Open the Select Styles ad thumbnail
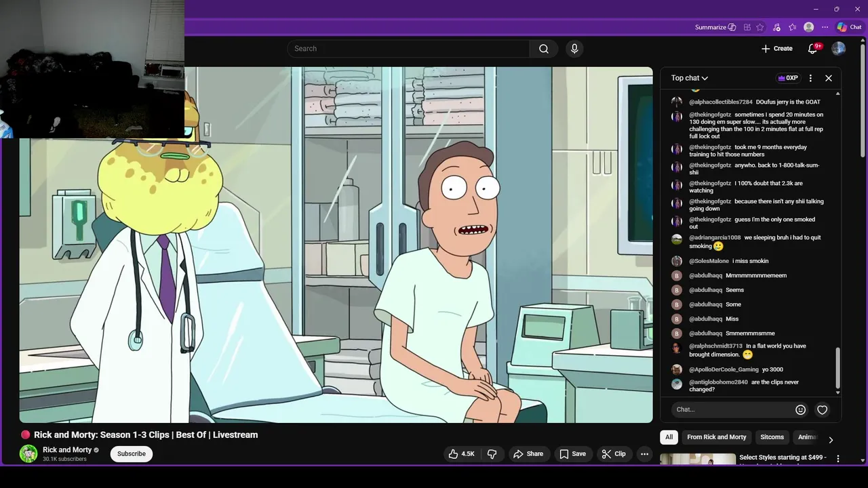The image size is (868, 488). 697,459
